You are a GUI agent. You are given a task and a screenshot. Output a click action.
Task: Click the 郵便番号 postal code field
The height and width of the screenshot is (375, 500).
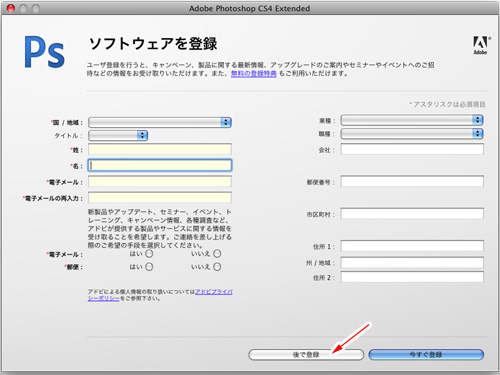[412, 182]
